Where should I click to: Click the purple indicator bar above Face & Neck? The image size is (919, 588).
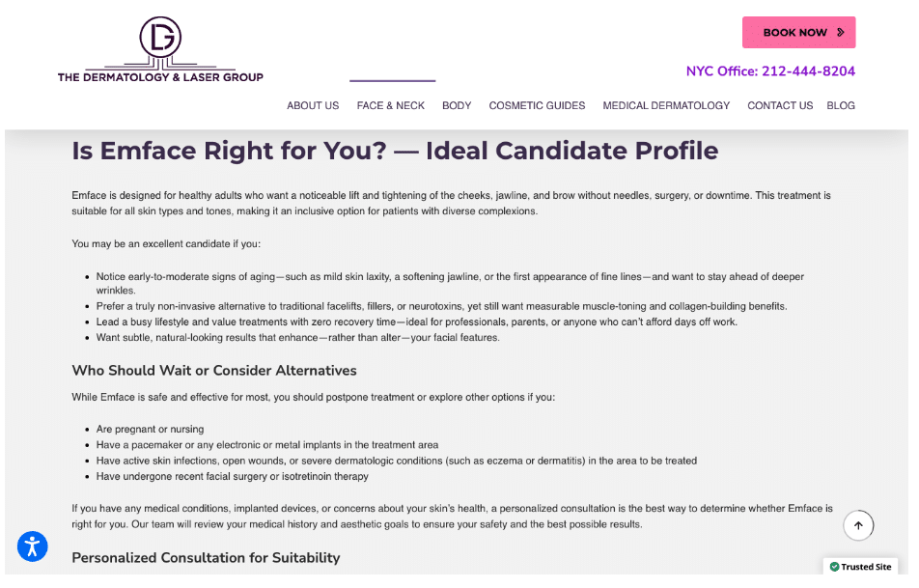pyautogui.click(x=392, y=81)
